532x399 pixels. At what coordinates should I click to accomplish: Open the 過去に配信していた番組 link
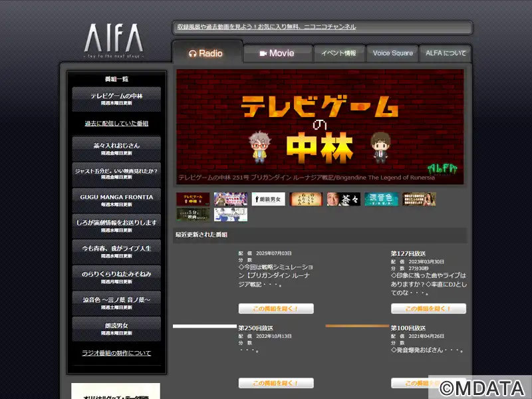[116, 124]
